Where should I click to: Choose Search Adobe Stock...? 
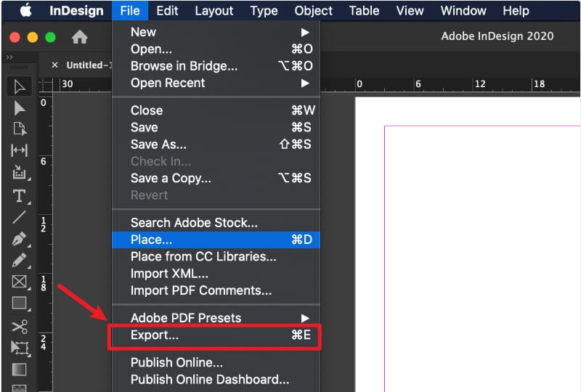(216, 223)
